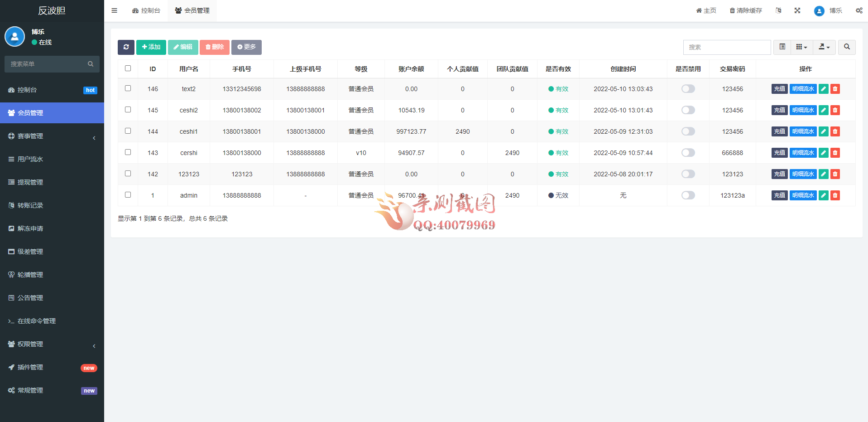Select 控制台 icon in the left sidebar
Viewport: 868px width, 422px height.
(x=12, y=89)
